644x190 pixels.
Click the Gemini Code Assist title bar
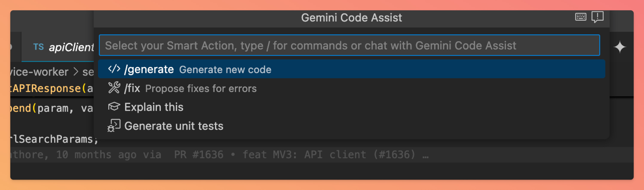pyautogui.click(x=351, y=17)
